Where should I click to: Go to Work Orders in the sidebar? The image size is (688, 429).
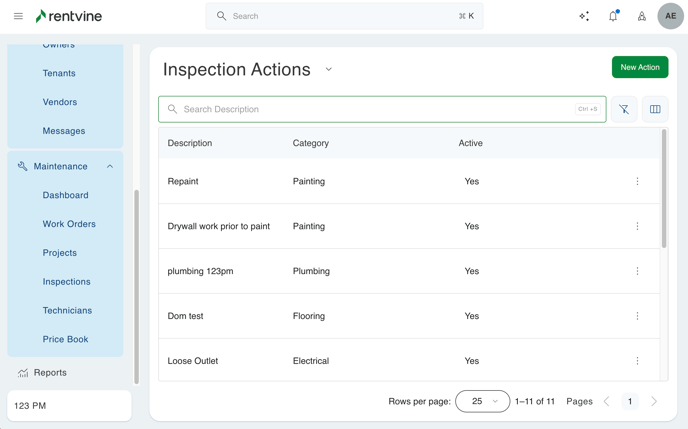click(x=69, y=224)
